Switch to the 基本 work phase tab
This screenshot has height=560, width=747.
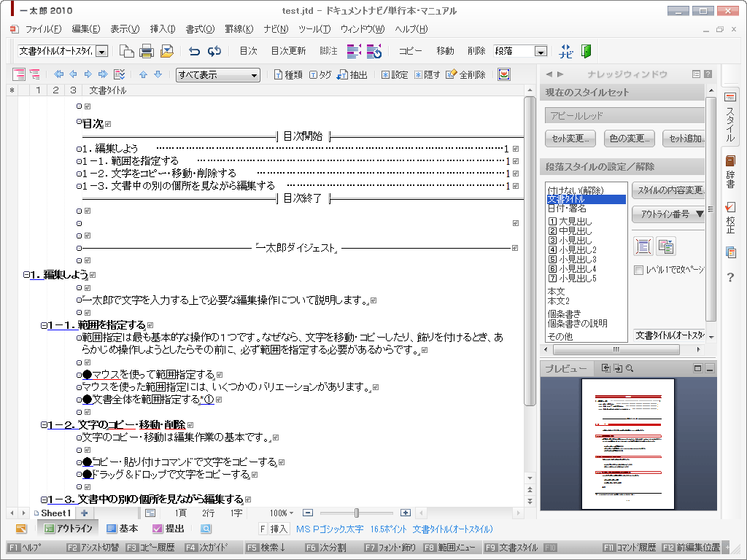[x=123, y=529]
